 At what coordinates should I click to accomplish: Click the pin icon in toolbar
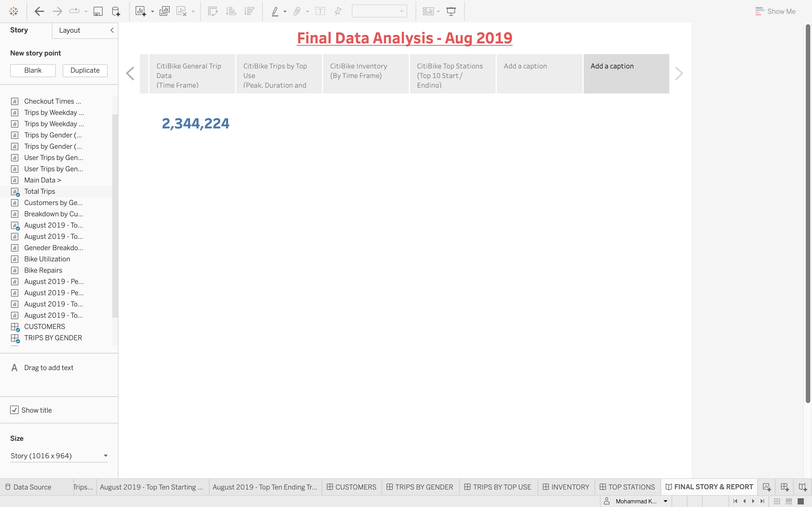point(338,11)
